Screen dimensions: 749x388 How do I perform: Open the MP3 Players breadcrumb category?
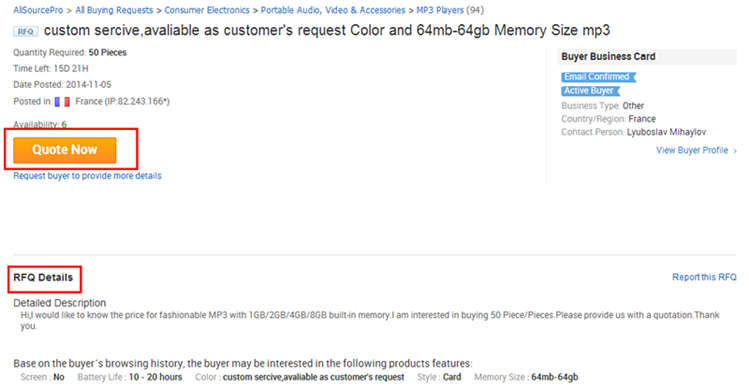click(440, 10)
